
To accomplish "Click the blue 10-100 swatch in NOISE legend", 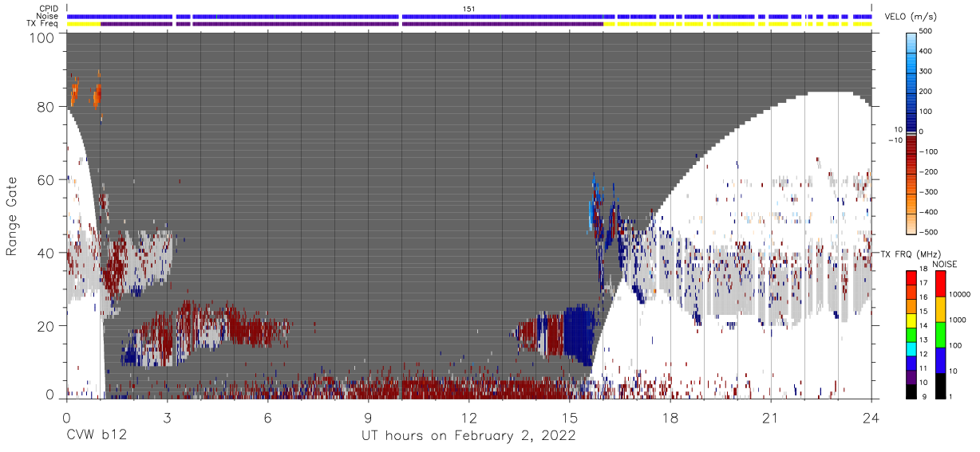I will (x=939, y=360).
